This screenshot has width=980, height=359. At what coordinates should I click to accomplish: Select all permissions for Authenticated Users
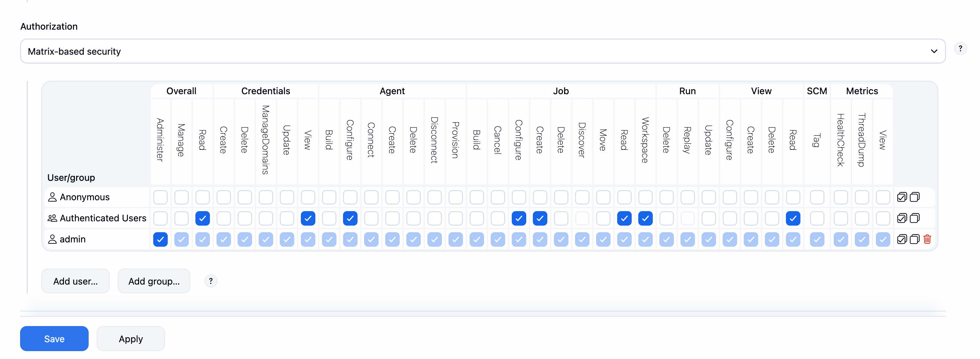click(902, 218)
